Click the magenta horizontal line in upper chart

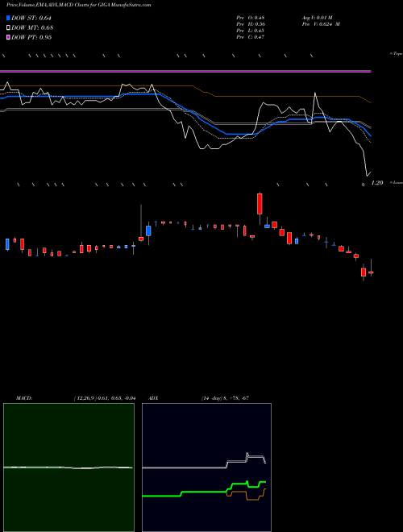point(185,71)
